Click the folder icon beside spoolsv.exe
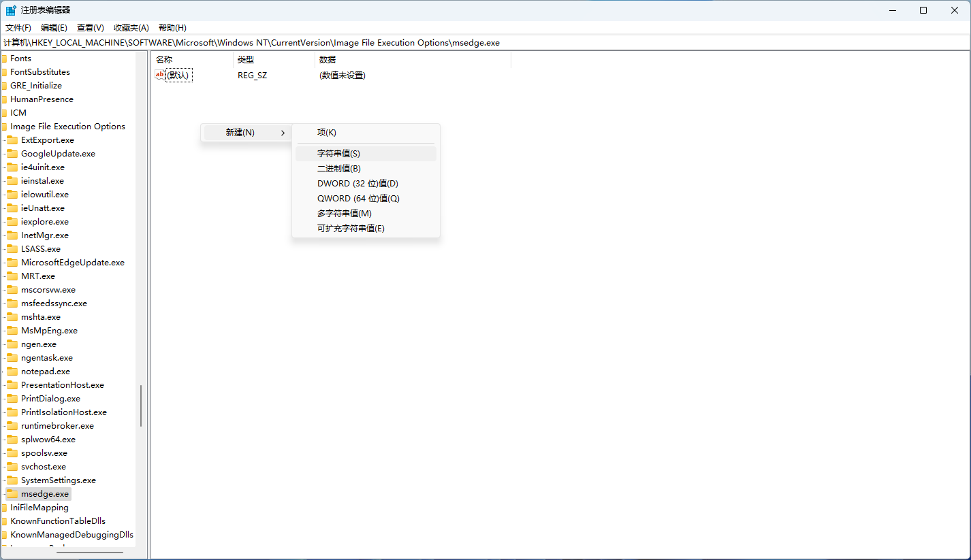971x560 pixels. (x=12, y=452)
